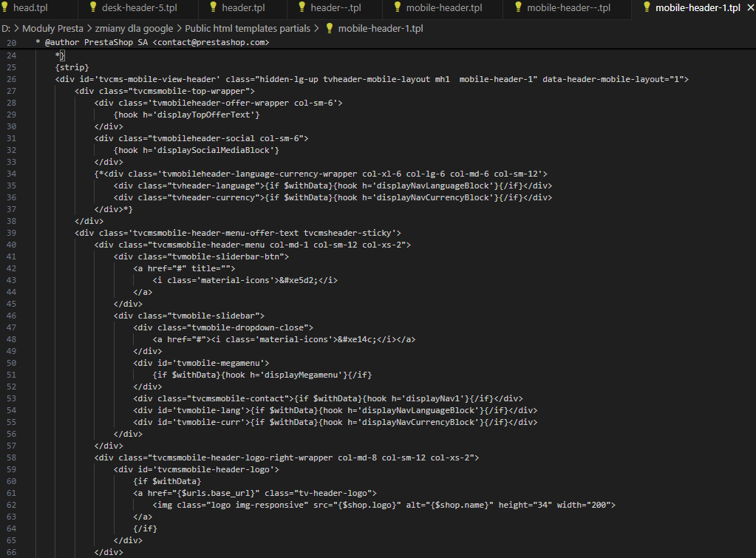Open 'Moduły Presta' breadcrumb folder
Screen dimensions: 756x558
point(52,29)
